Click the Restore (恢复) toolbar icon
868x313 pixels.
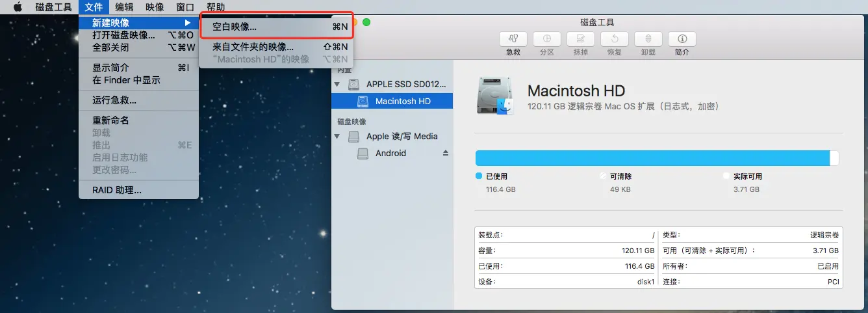pos(615,38)
